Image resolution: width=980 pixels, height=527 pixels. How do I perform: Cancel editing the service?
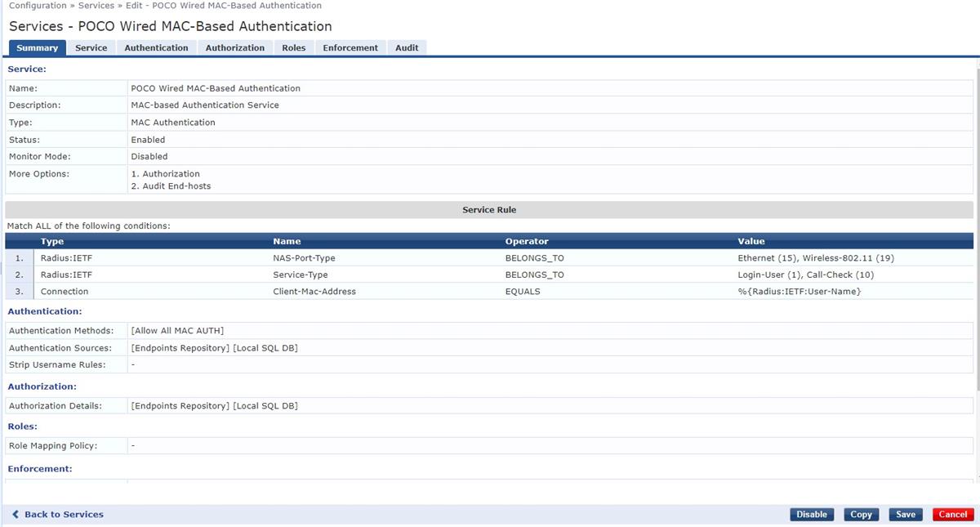pyautogui.click(x=953, y=515)
